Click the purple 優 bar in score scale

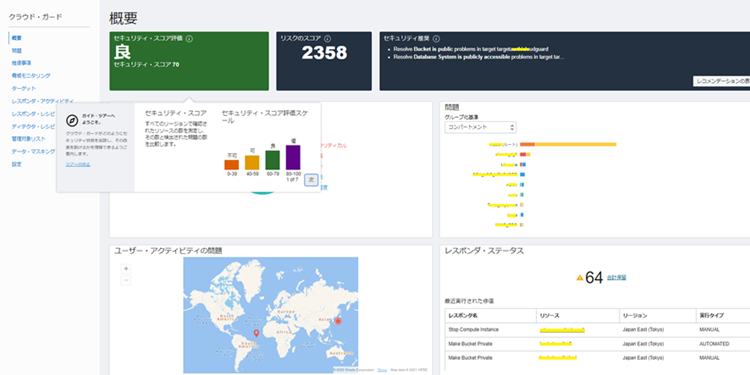point(293,157)
